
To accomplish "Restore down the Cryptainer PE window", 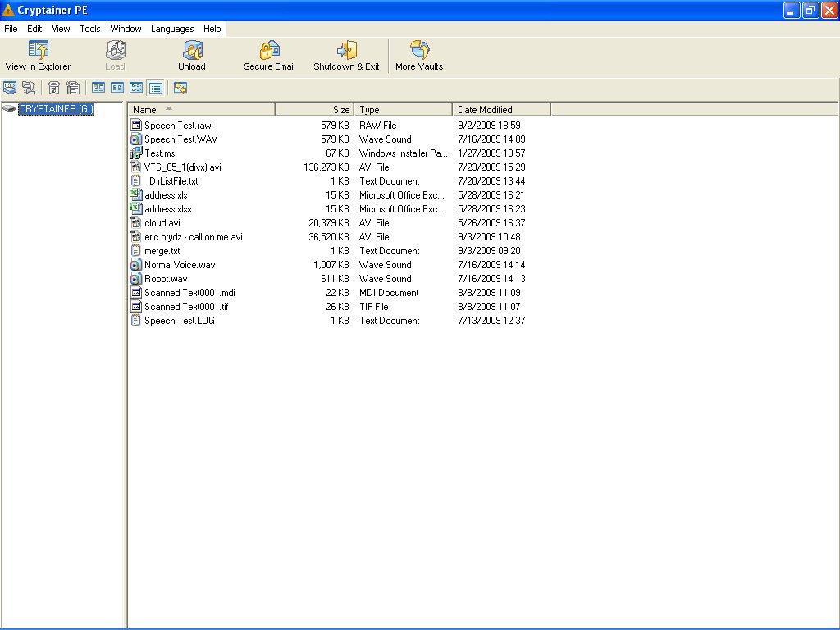I will (810, 10).
